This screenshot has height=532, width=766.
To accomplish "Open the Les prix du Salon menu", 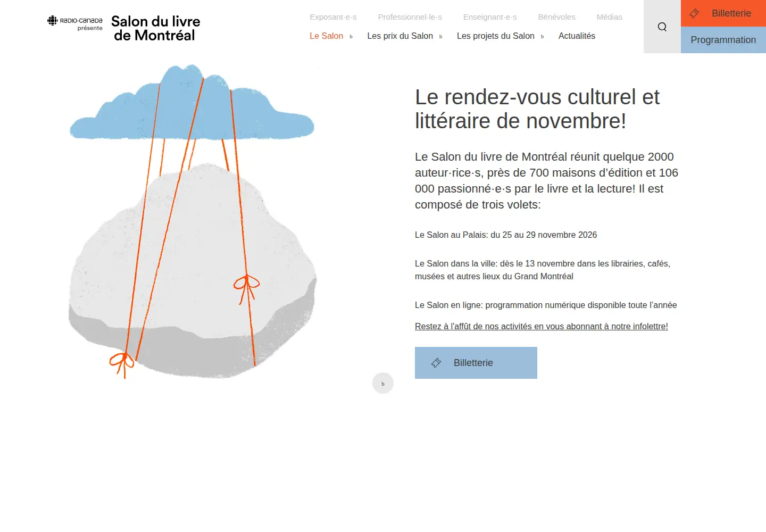I will [x=400, y=36].
